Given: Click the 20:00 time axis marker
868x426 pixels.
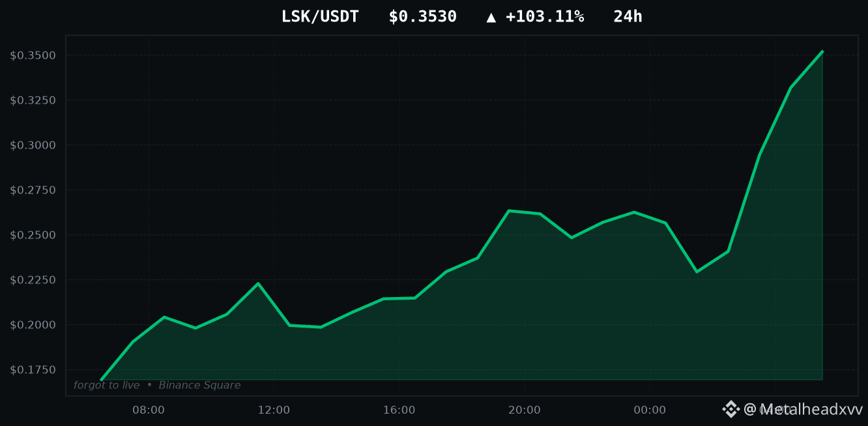Looking at the screenshot, I should pos(525,410).
